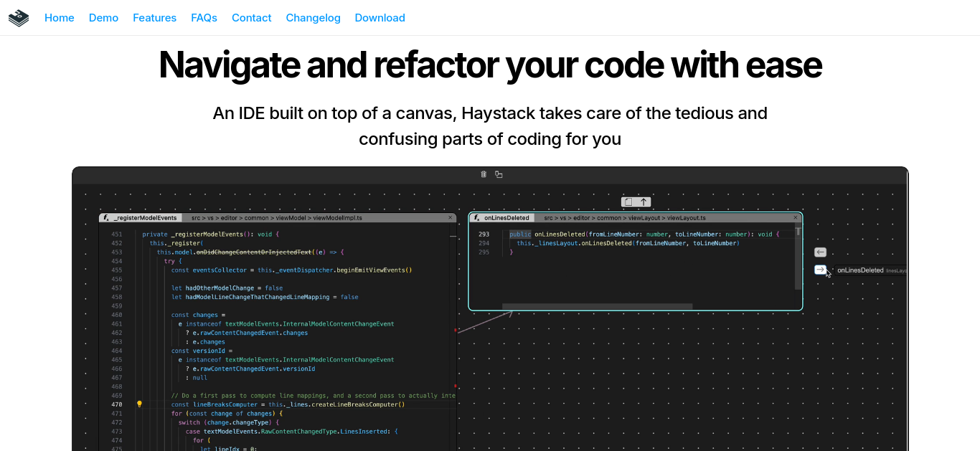Click the function icon on onLinesDeleted tab
Viewport: 980px width, 451px height.
(477, 217)
